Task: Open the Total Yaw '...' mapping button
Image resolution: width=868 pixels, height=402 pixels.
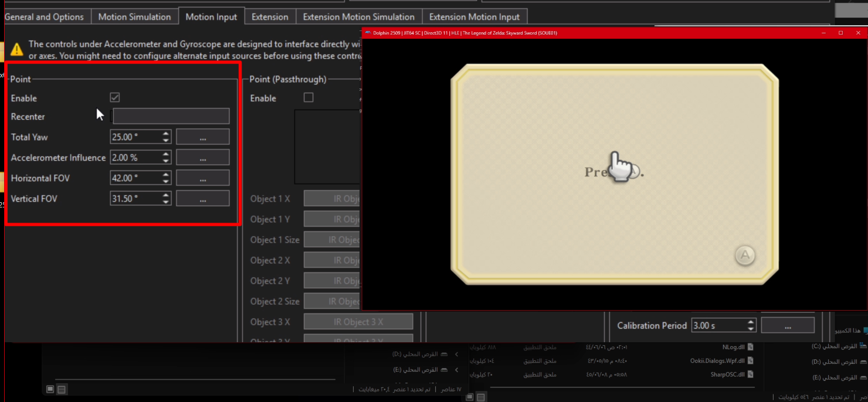Action: pos(202,137)
